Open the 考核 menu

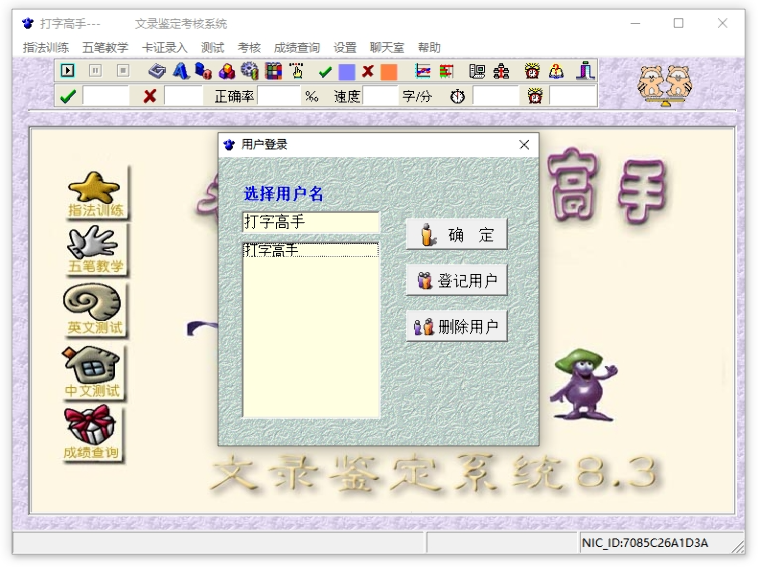[x=249, y=48]
